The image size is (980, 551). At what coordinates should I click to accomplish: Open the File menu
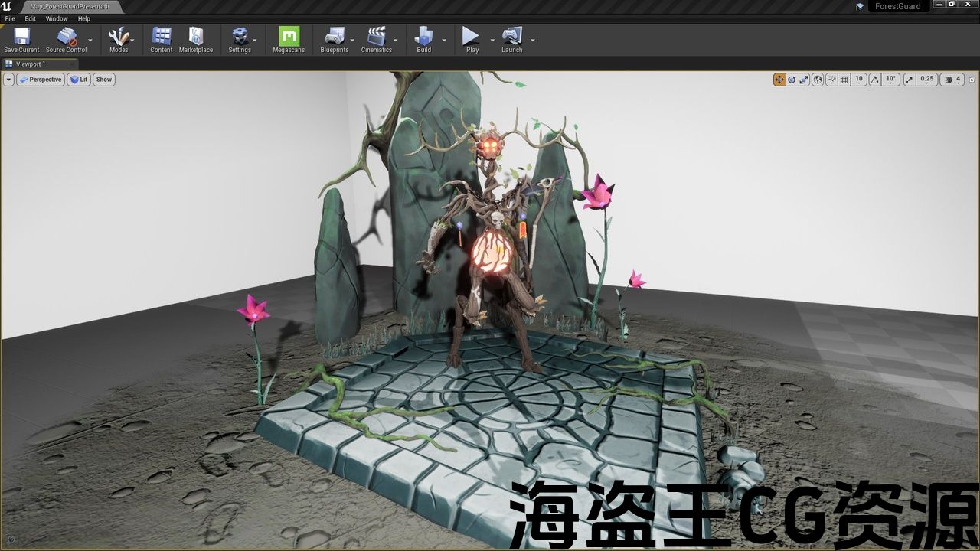pyautogui.click(x=10, y=18)
